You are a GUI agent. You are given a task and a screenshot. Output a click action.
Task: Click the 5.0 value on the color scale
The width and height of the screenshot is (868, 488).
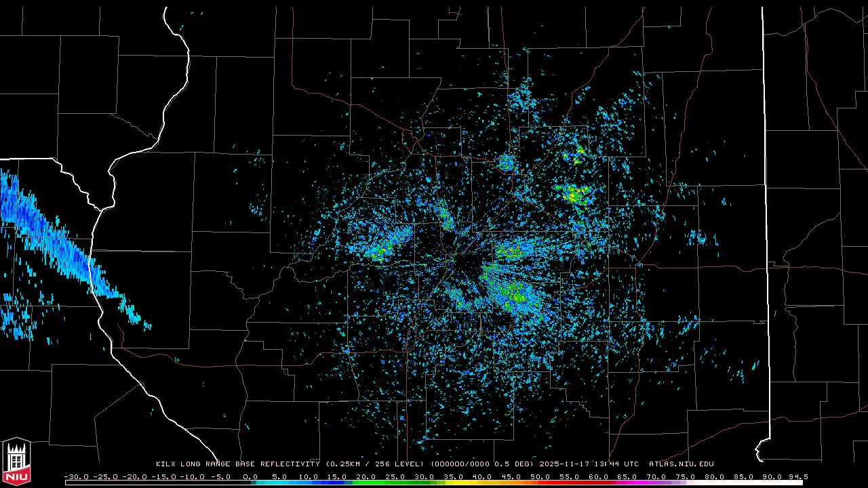[279, 476]
